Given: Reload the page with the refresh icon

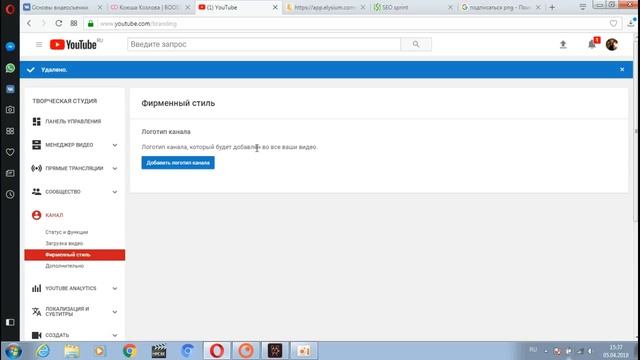Looking at the screenshot, I should coord(59,23).
